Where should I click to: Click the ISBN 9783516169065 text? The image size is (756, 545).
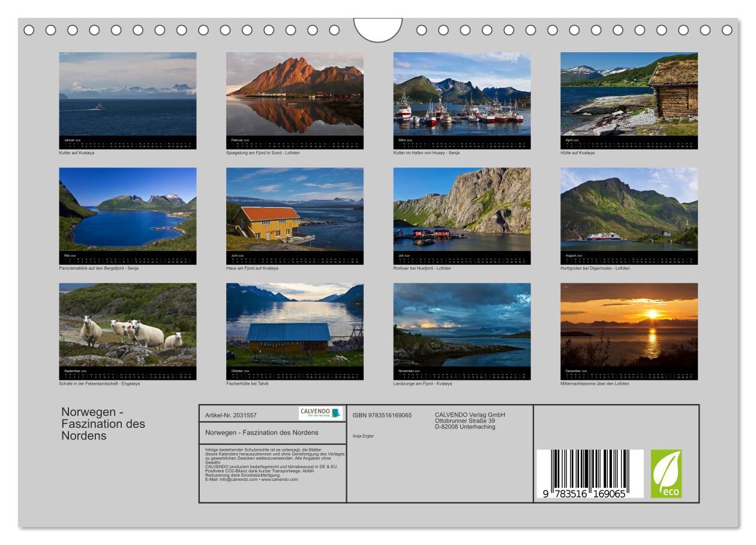382,415
